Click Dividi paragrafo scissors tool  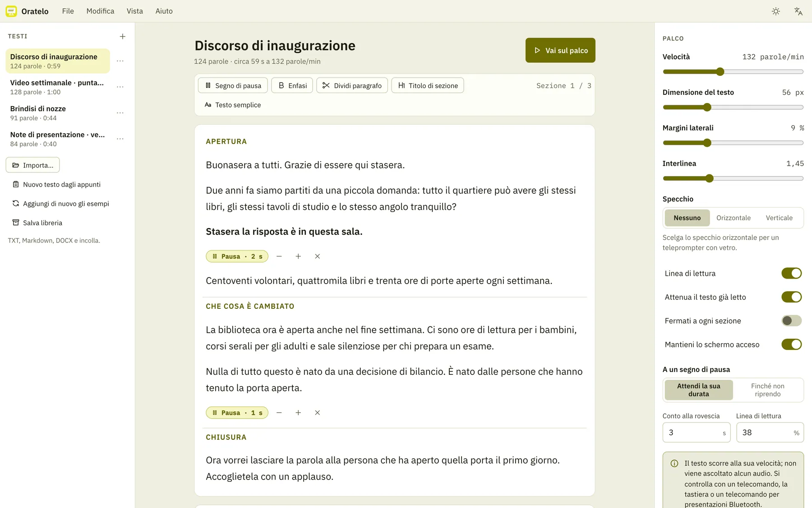pos(352,85)
